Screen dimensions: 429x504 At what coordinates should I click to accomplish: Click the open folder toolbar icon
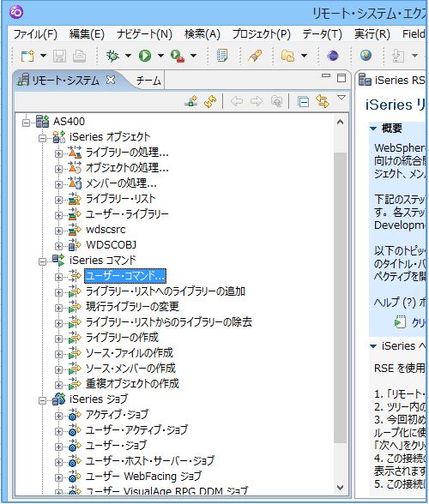(x=287, y=56)
